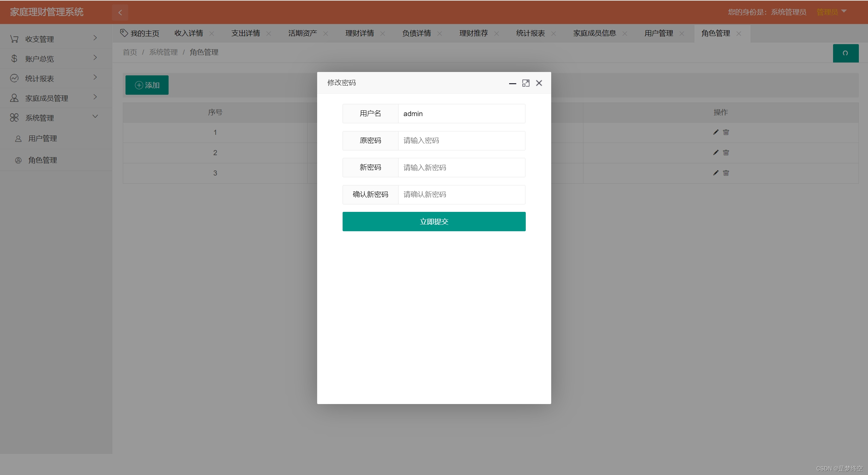This screenshot has height=475, width=868.
Task: Switch to the 理财推荐 tab
Action: click(x=474, y=33)
